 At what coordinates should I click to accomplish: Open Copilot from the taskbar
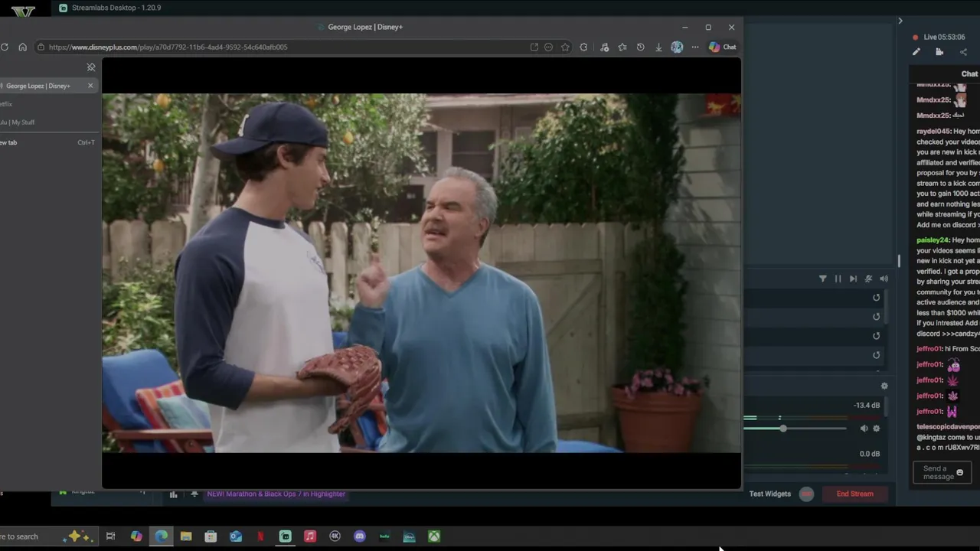(136, 536)
